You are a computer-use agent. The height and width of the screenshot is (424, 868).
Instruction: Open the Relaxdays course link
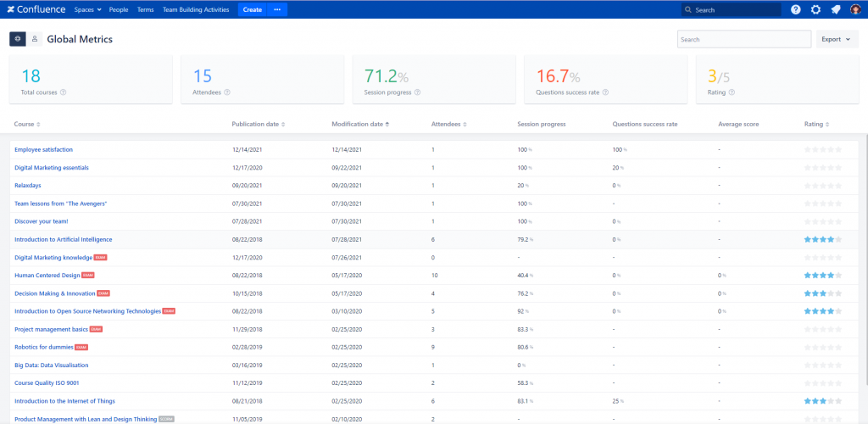coord(28,186)
